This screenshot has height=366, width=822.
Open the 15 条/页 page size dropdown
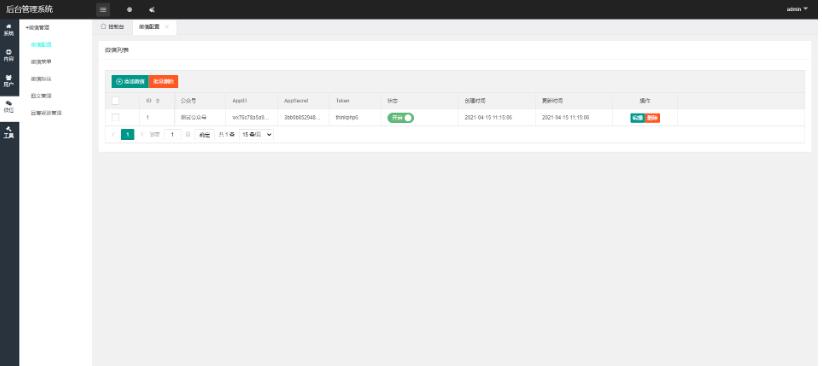(256, 135)
